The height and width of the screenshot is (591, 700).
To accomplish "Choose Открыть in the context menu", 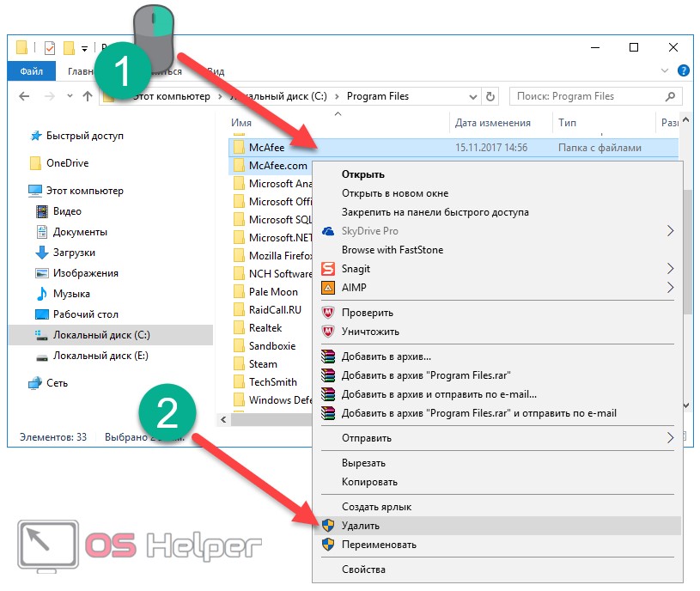I will click(x=497, y=174).
